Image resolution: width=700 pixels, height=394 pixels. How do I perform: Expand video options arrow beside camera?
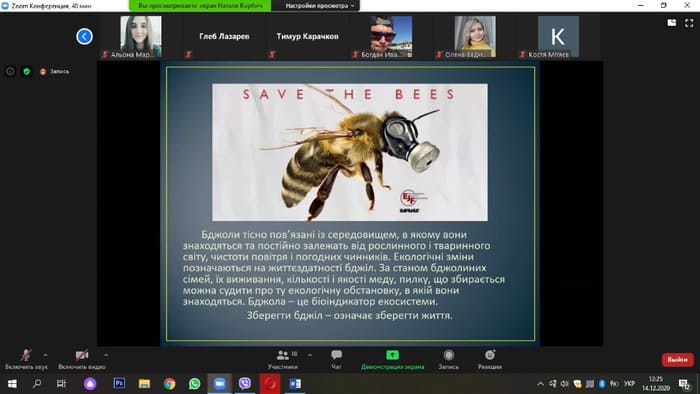(x=106, y=355)
